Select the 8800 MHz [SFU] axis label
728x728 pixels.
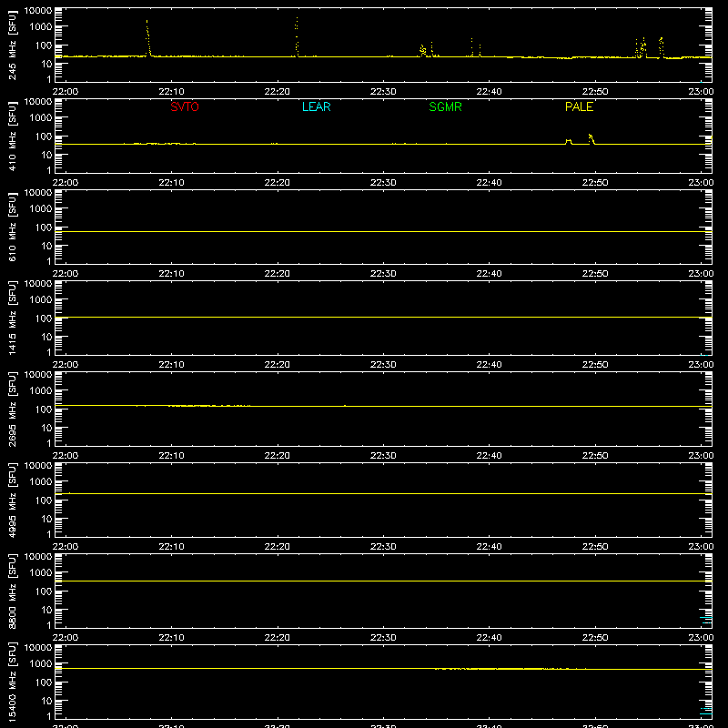click(12, 591)
